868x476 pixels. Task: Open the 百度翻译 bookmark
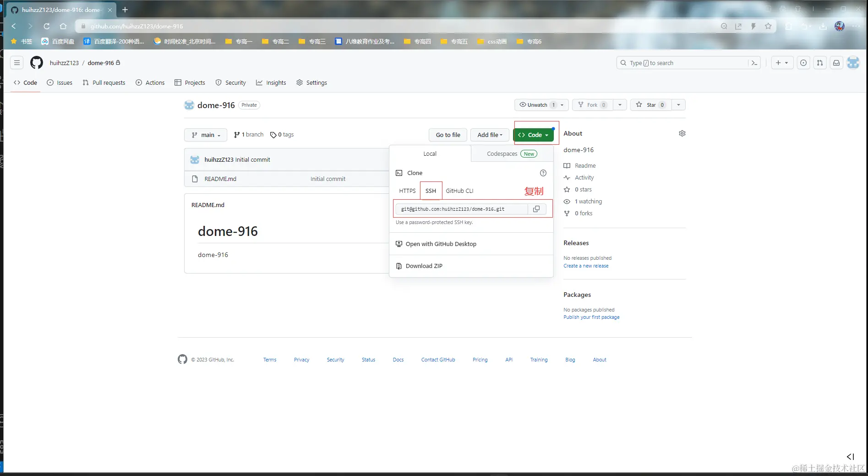pos(114,41)
